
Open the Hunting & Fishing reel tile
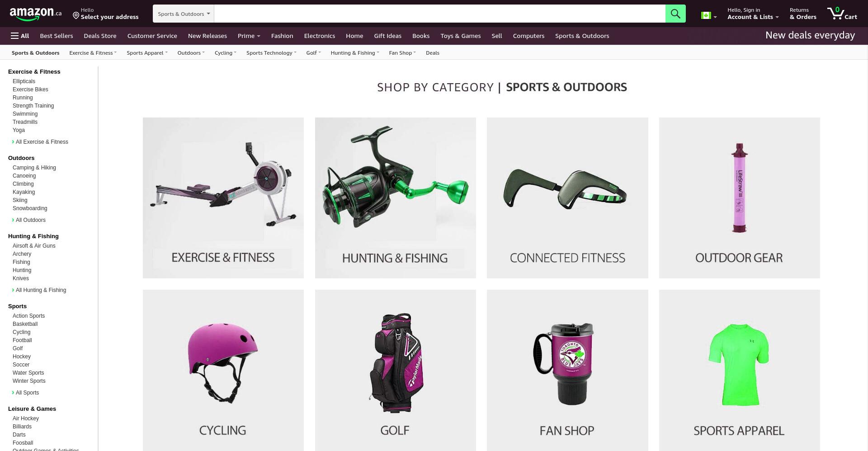tap(396, 198)
